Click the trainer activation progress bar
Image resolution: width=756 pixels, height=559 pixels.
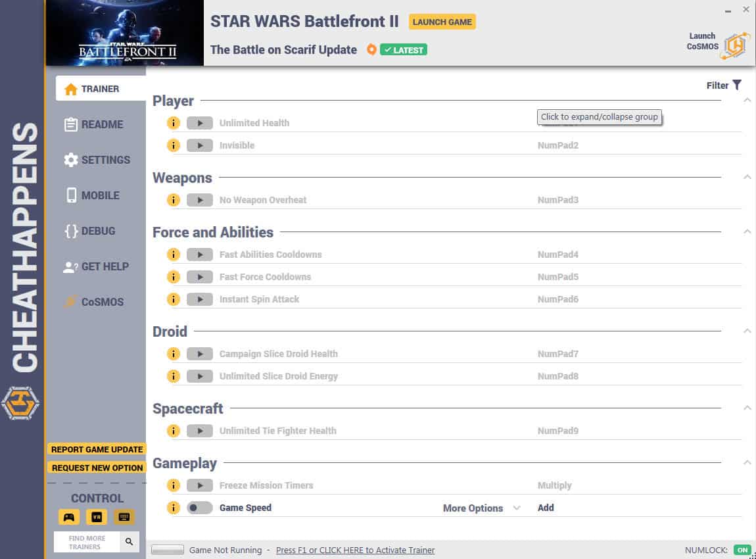(x=167, y=549)
